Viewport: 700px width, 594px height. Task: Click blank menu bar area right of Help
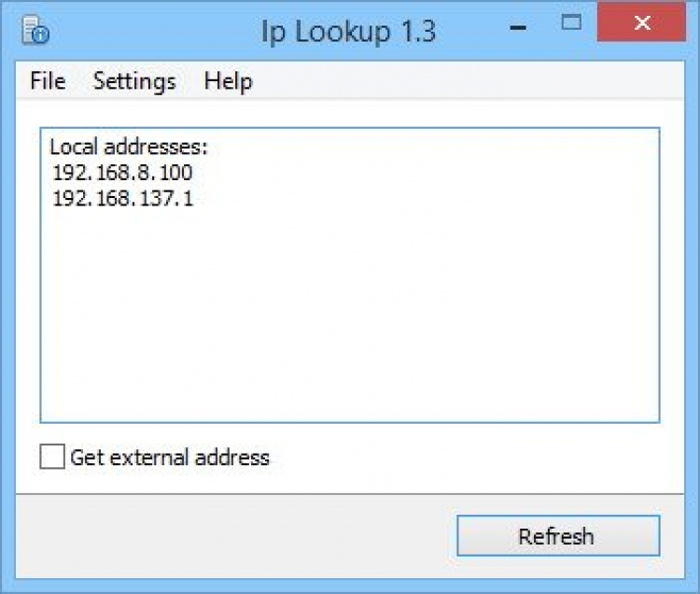click(x=467, y=81)
